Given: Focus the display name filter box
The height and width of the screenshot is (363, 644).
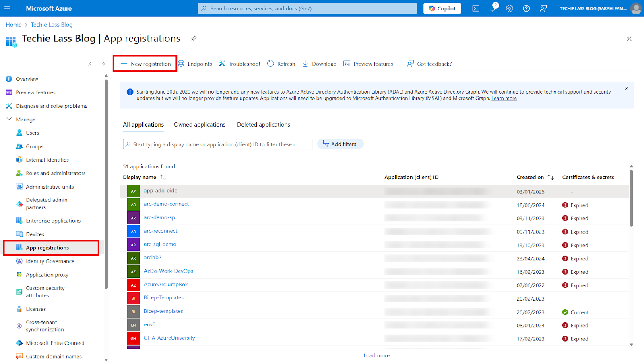Looking at the screenshot, I should tap(217, 144).
